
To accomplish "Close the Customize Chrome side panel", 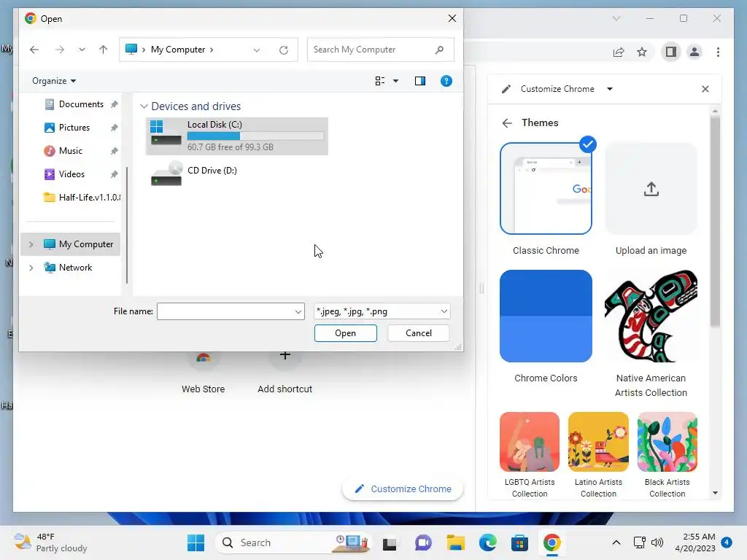I will (x=705, y=89).
